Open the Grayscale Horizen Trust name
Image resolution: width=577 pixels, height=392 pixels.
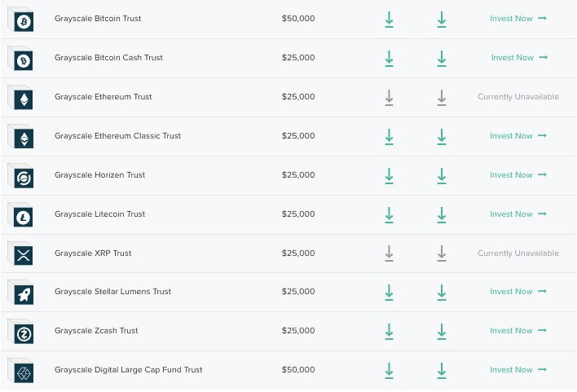click(x=99, y=175)
